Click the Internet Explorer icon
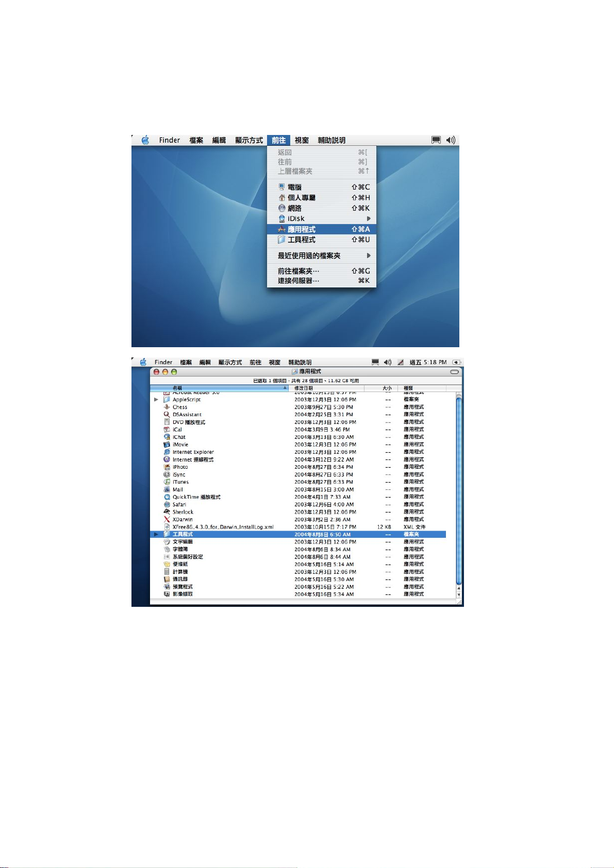Screen dimensions: 614x868 pyautogui.click(x=167, y=452)
